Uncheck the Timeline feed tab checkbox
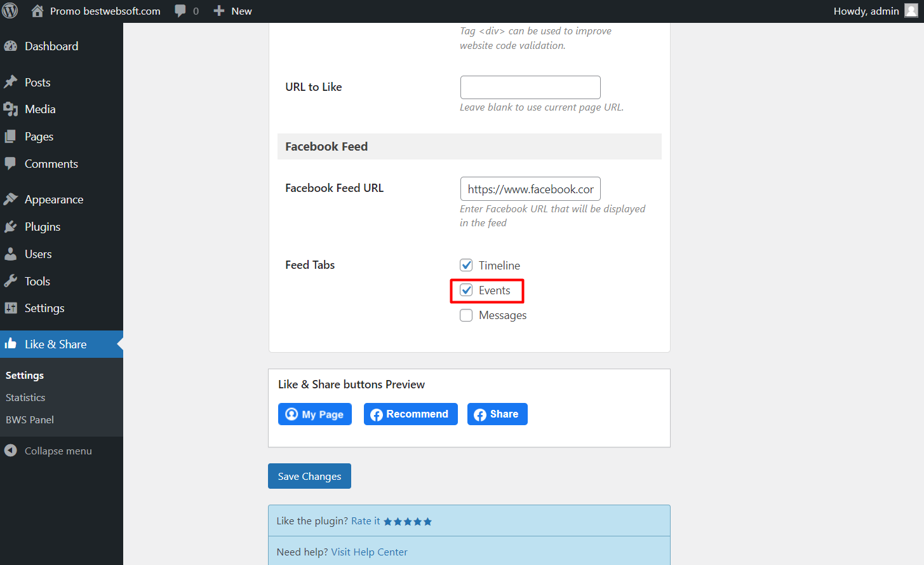924x565 pixels. click(466, 265)
